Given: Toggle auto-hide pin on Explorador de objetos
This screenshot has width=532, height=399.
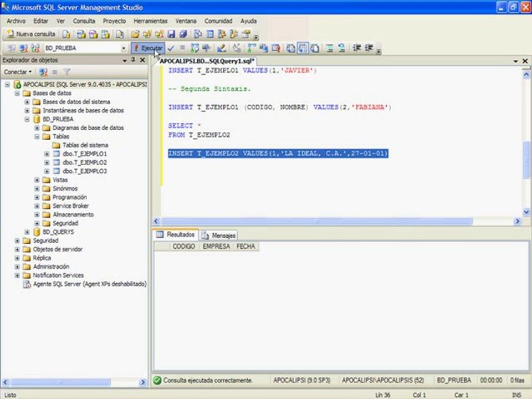Looking at the screenshot, I should (x=134, y=60).
